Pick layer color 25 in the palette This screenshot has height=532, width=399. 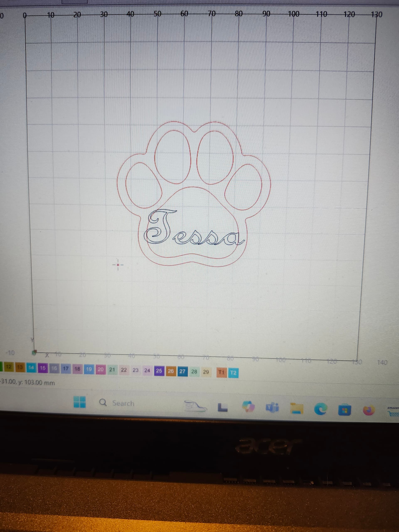tap(159, 371)
